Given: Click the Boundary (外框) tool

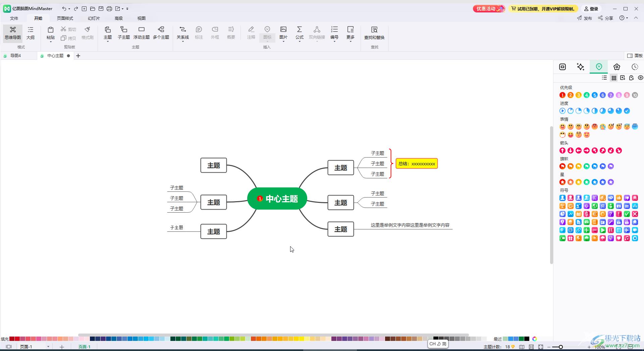Looking at the screenshot, I should 215,33.
